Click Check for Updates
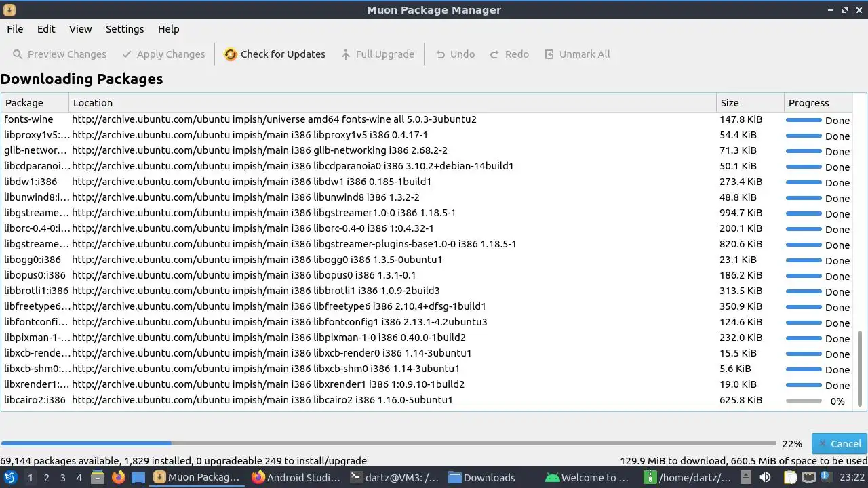The width and height of the screenshot is (868, 488). pos(275,54)
